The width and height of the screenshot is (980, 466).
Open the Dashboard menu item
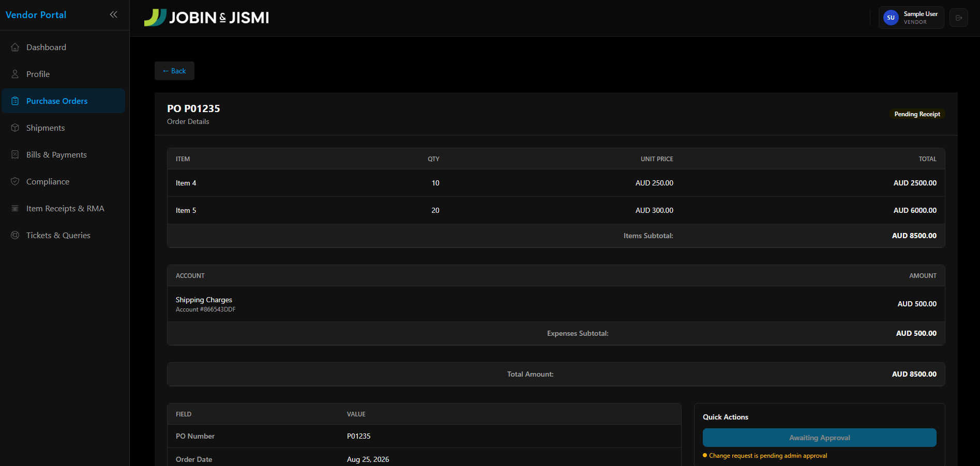tap(64, 47)
